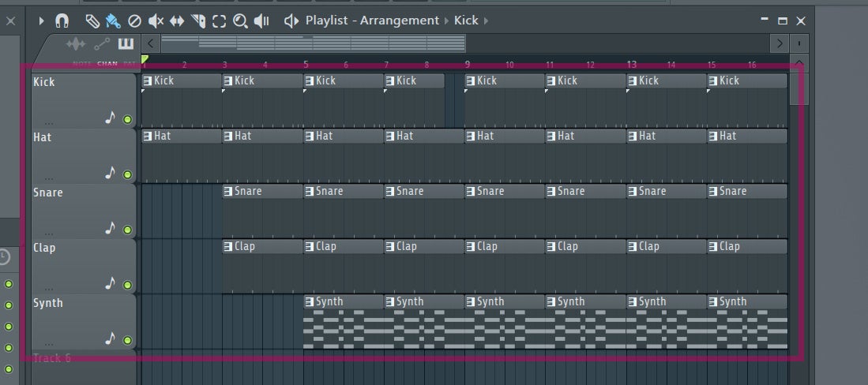Open clip menu of Snare clip at bar 5
Image resolution: width=868 pixels, height=385 pixels.
(309, 192)
